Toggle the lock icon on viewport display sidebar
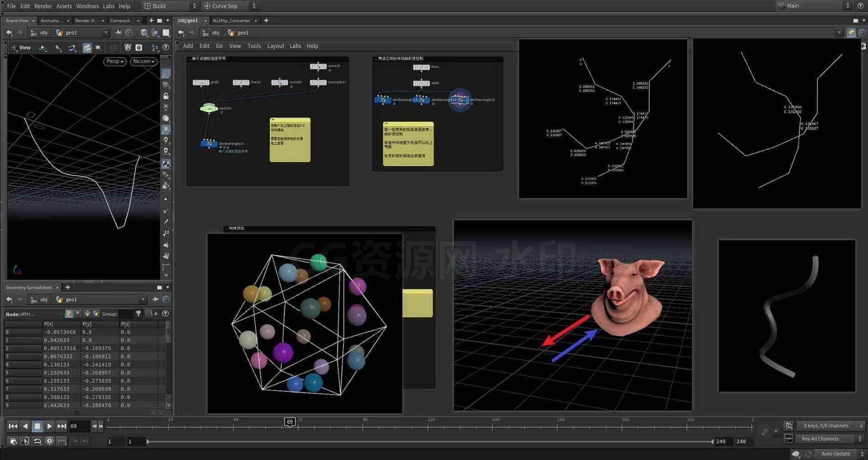Viewport: 868px width, 460px height. (x=166, y=96)
